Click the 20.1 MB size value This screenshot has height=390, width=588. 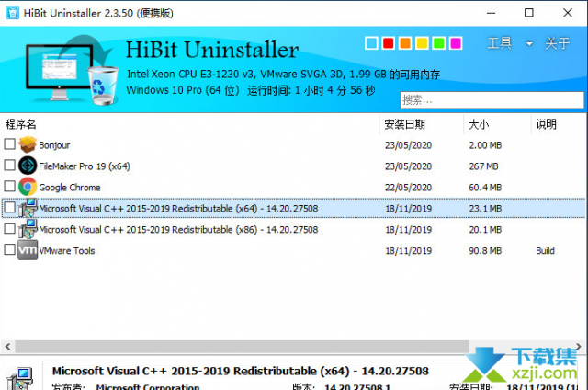pos(485,229)
